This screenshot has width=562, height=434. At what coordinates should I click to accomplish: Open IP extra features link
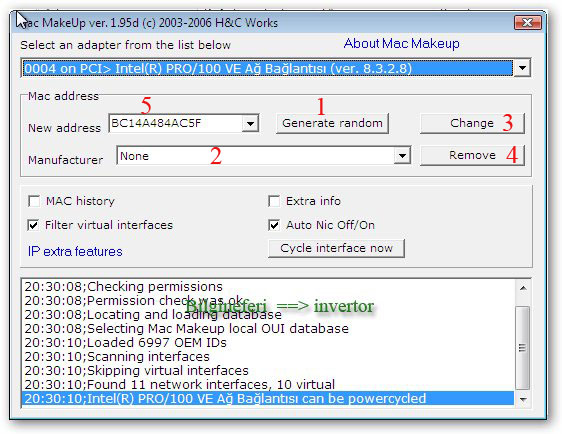pyautogui.click(x=75, y=252)
